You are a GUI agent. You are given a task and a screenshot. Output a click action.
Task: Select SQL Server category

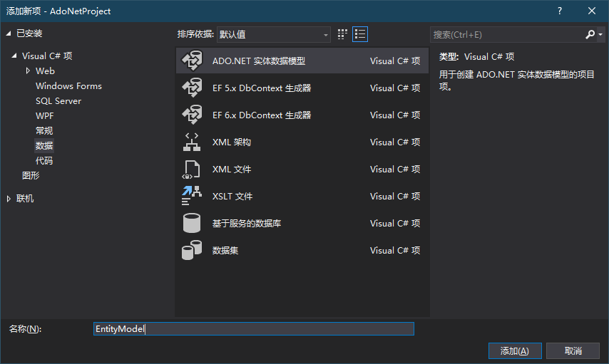point(58,101)
